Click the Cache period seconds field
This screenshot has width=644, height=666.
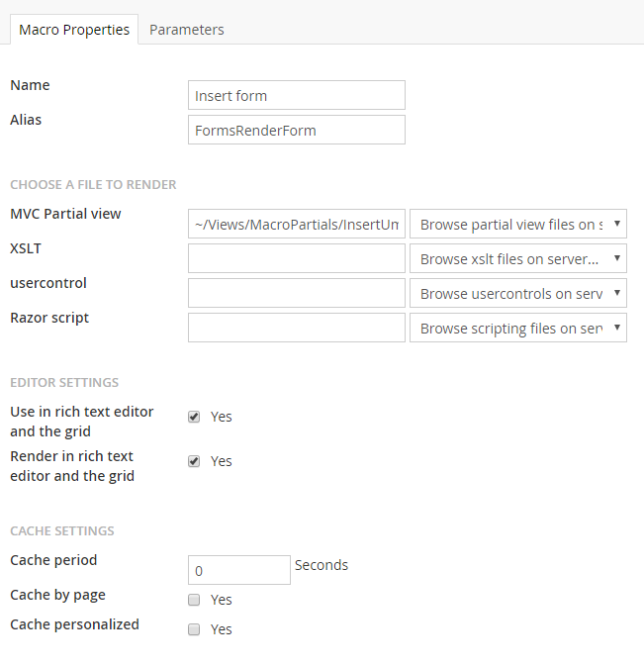point(238,570)
